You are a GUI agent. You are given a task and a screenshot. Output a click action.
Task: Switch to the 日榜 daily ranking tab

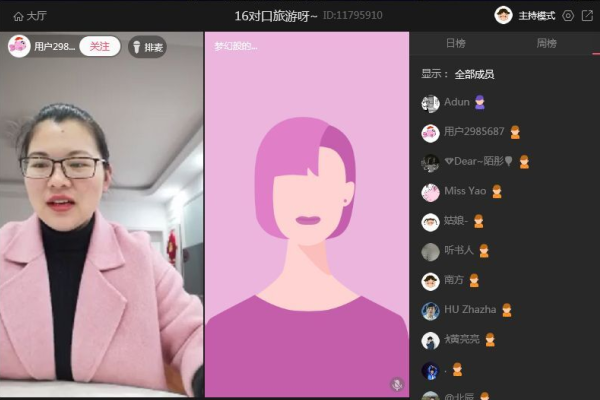point(455,44)
